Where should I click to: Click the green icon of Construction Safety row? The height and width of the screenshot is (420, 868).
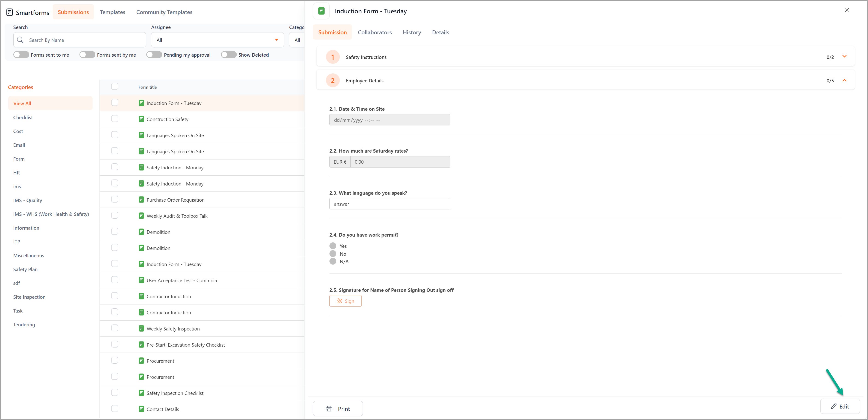(x=141, y=119)
